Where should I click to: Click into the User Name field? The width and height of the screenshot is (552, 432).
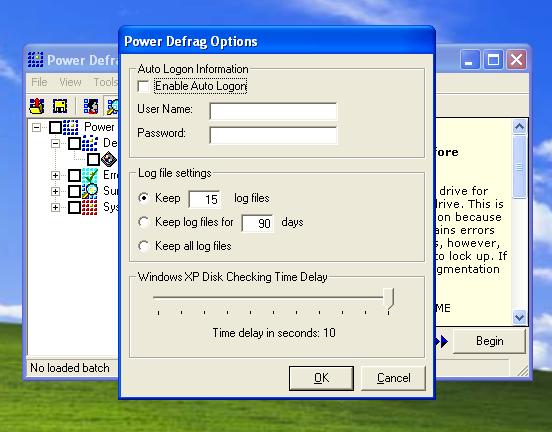273,111
